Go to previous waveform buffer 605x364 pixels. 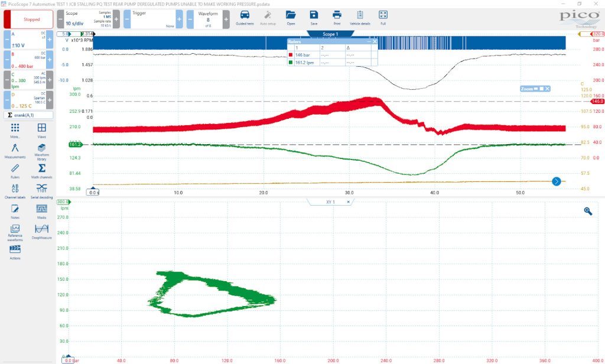pos(190,19)
